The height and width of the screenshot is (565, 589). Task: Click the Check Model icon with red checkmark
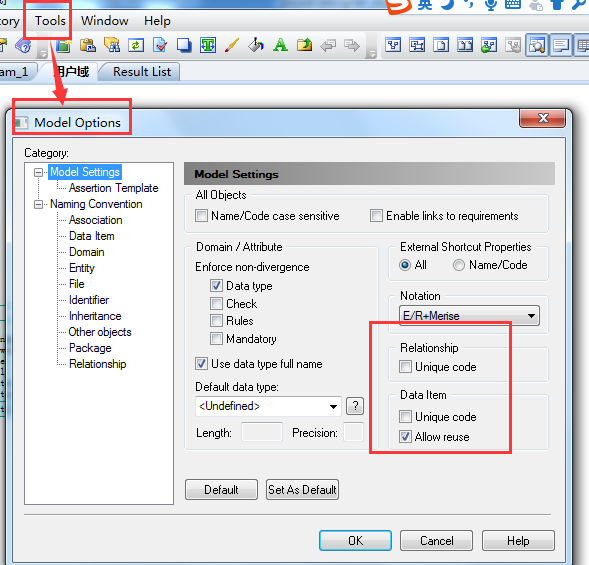click(160, 45)
